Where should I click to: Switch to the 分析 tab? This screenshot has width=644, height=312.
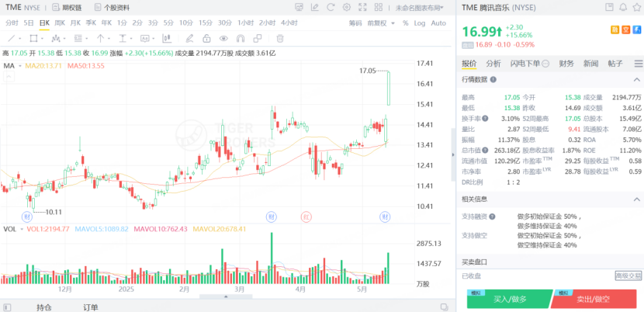click(493, 64)
